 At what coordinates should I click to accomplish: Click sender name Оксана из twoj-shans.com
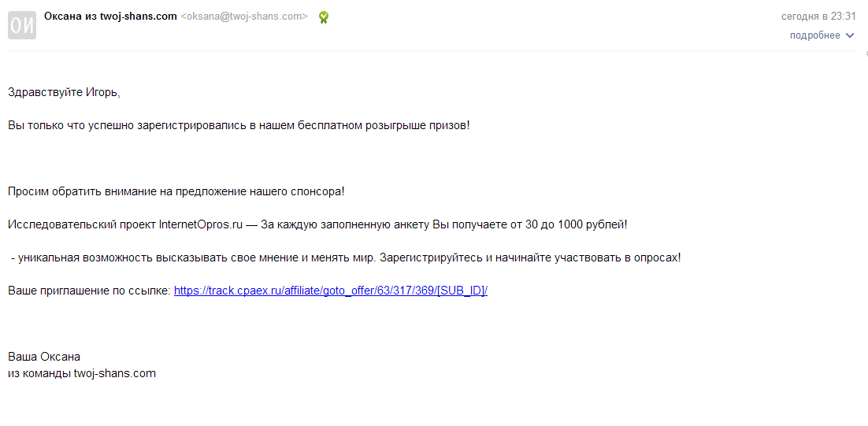point(110,17)
